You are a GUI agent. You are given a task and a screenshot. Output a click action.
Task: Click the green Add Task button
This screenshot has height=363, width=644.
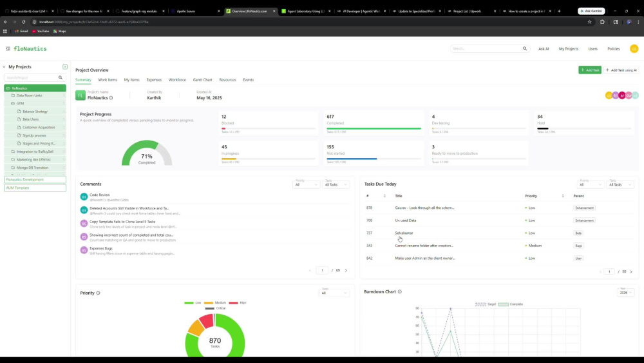pyautogui.click(x=590, y=70)
